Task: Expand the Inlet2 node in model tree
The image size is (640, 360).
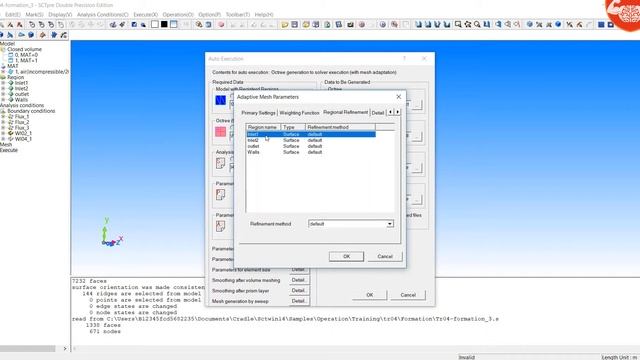Action: (3, 89)
